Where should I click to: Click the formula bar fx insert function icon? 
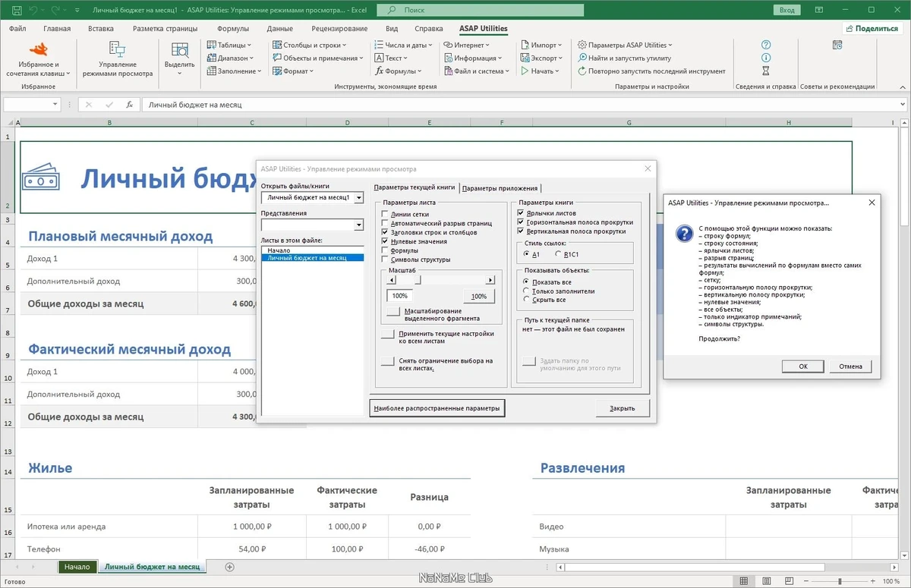click(x=130, y=105)
